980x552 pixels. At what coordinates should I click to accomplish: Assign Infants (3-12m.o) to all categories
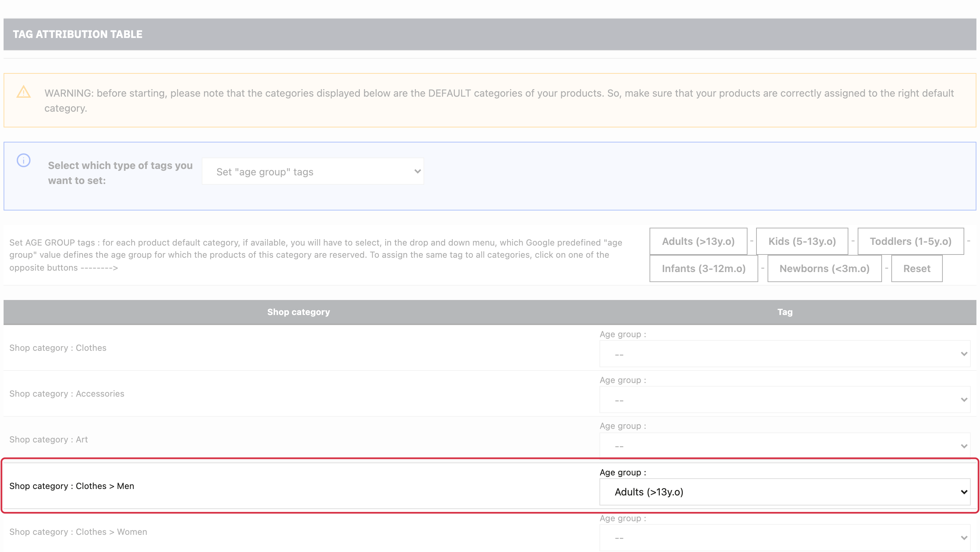[704, 268]
